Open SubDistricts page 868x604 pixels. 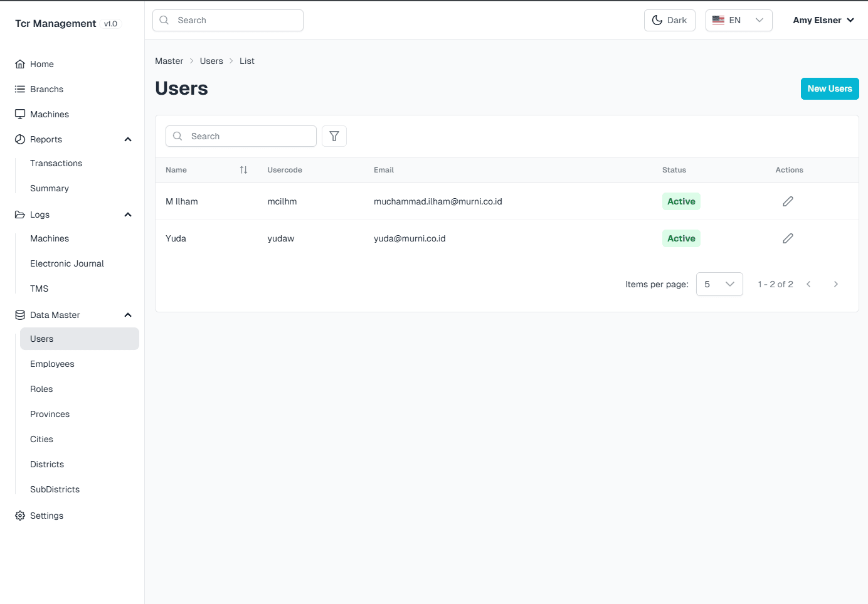[x=55, y=489]
